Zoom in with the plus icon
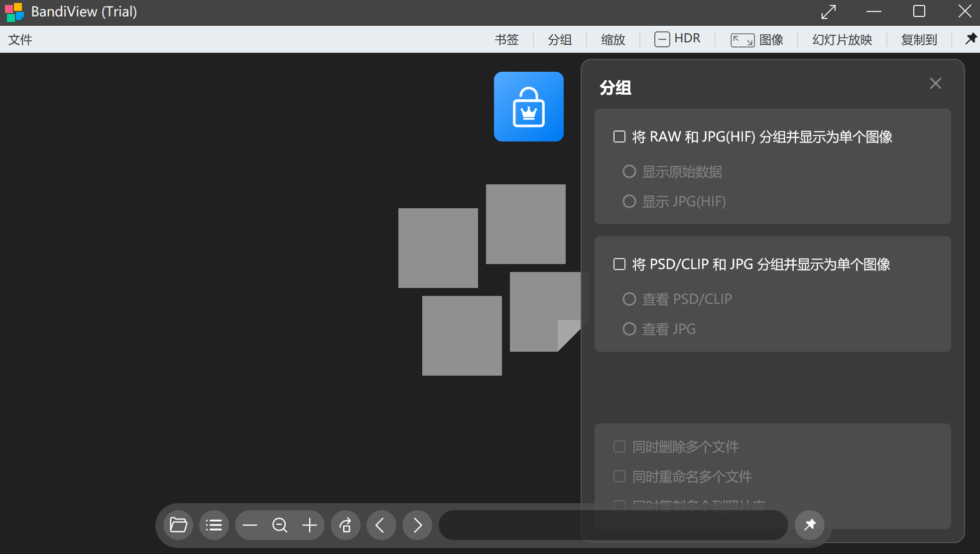Screen dimensions: 980x554 point(310,525)
